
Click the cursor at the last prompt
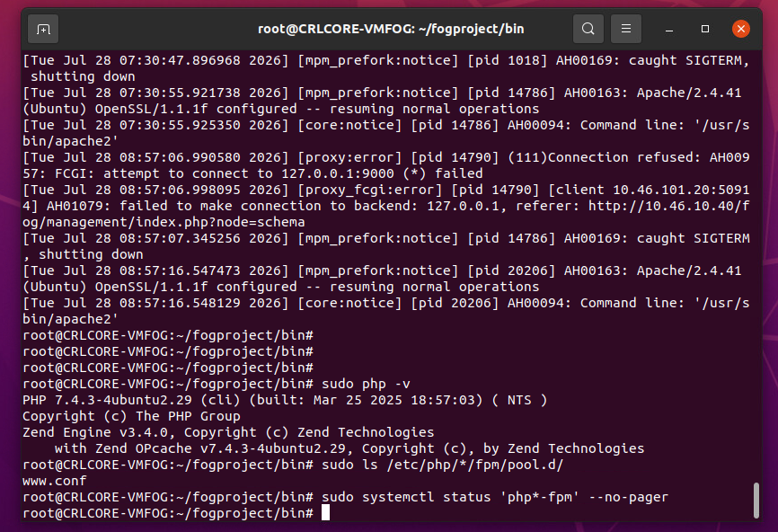(x=325, y=512)
